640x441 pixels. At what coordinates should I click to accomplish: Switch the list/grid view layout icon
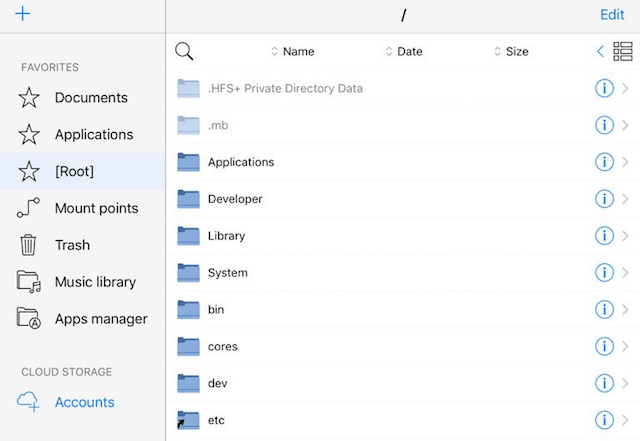(623, 51)
